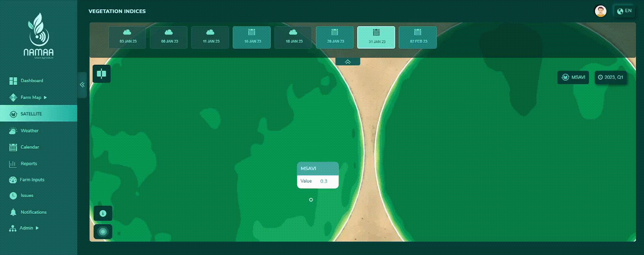Image resolution: width=644 pixels, height=255 pixels.
Task: Click the user profile avatar
Action: tap(600, 11)
